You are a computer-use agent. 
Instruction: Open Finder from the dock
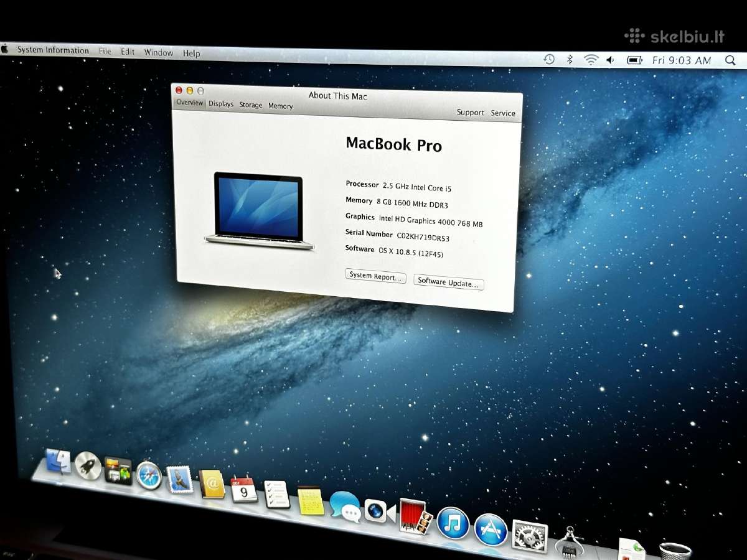pos(59,462)
